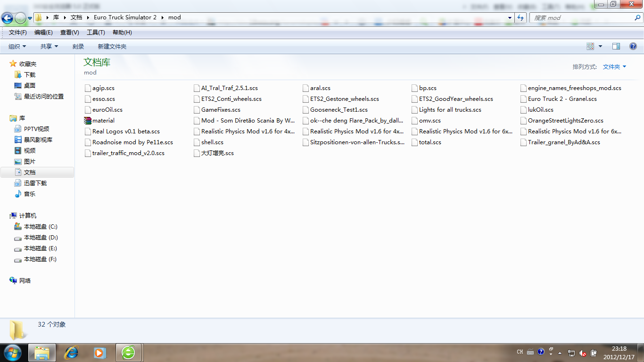The image size is (644, 362).
Task: Expand the 组织 dropdown menu
Action: point(17,47)
